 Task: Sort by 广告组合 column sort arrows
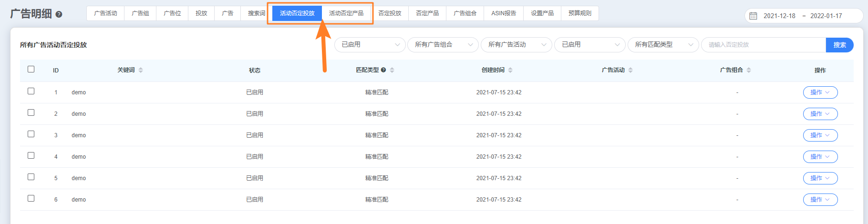click(749, 70)
